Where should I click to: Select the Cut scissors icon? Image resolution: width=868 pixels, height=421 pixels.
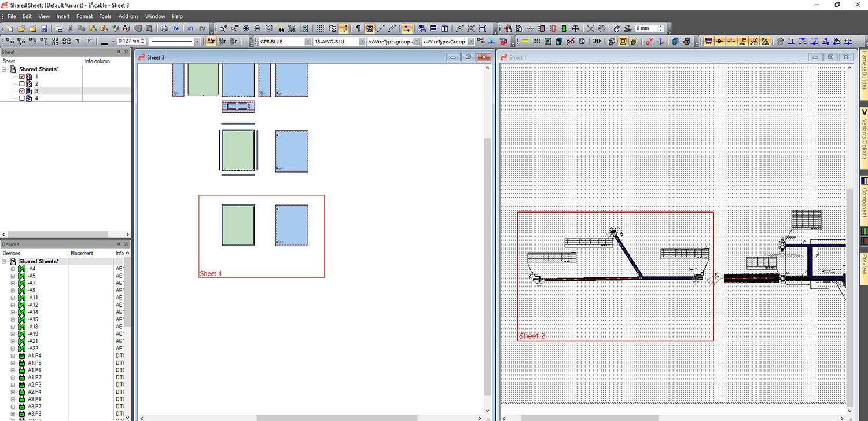click(71, 28)
